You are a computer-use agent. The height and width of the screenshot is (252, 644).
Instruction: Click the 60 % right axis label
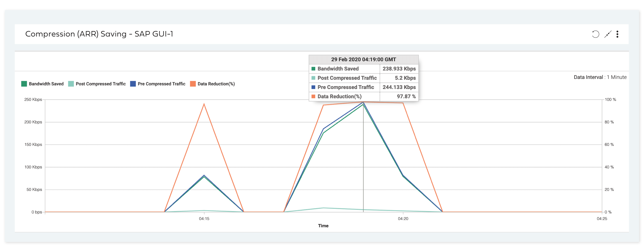[x=609, y=145]
